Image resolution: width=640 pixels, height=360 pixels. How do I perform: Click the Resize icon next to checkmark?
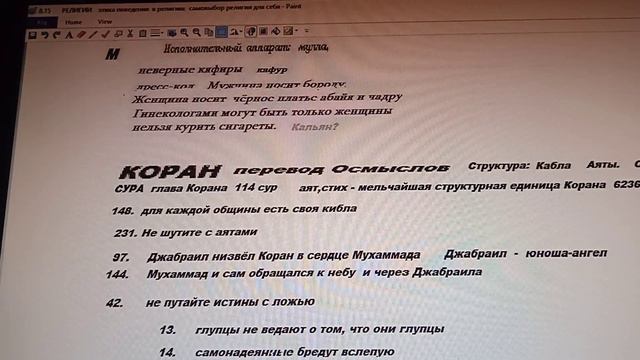click(x=118, y=34)
